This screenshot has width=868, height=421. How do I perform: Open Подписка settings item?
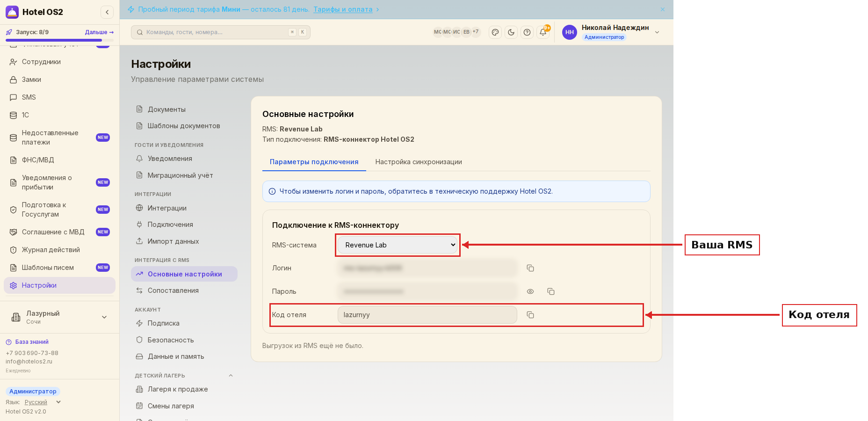184,323
